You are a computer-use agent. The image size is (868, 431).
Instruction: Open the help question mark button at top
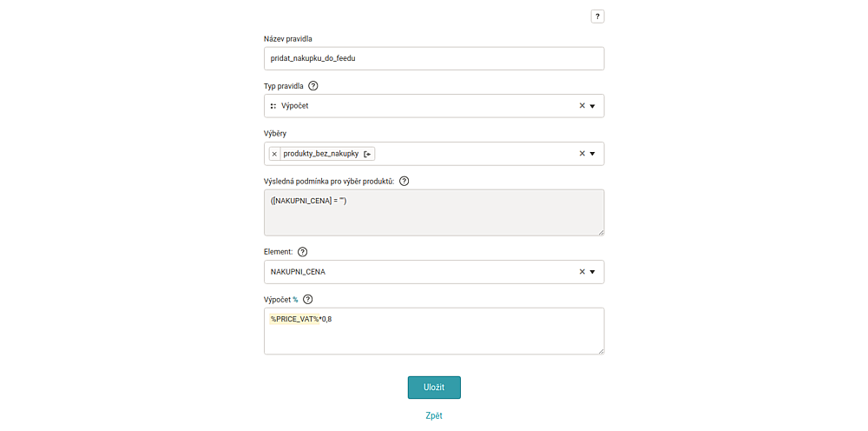[x=597, y=17]
